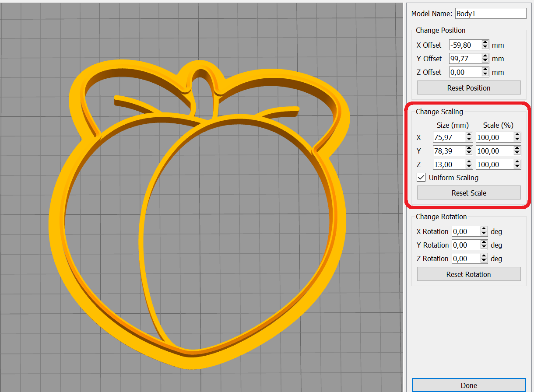Increase X Rotation with up arrow

(x=484, y=229)
